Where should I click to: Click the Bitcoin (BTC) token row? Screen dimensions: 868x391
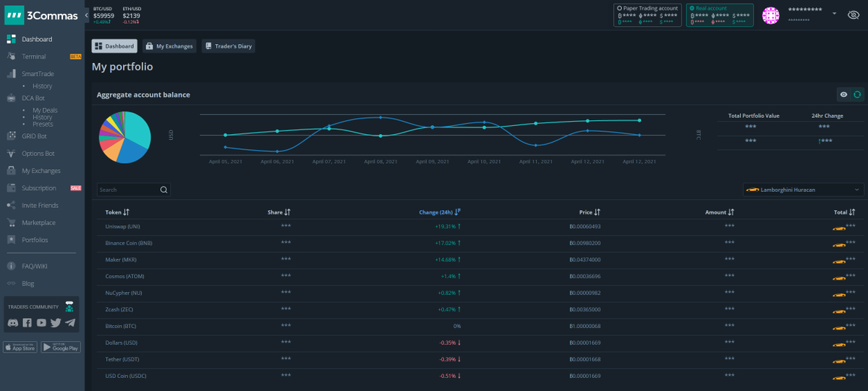point(480,327)
